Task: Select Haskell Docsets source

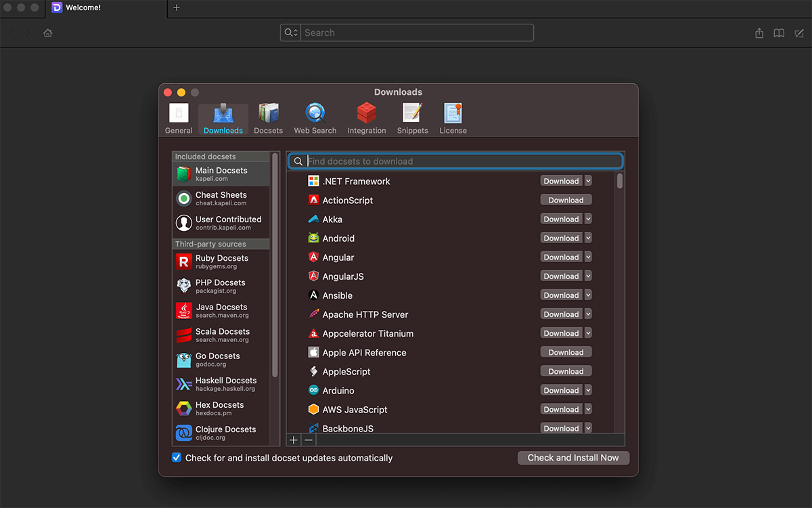Action: 221,383
